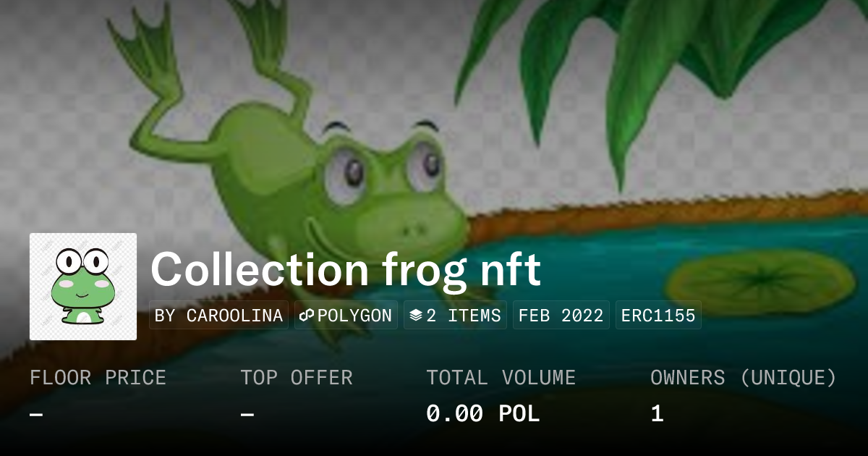Screen dimensions: 868x456
Task: Click the dash value under Floor Price
Action: click(x=36, y=414)
